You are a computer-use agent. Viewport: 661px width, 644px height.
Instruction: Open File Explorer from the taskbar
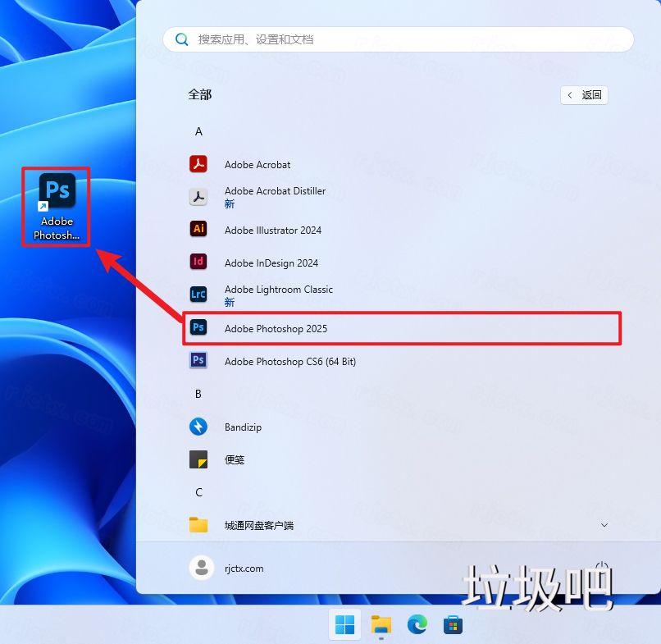point(381,624)
